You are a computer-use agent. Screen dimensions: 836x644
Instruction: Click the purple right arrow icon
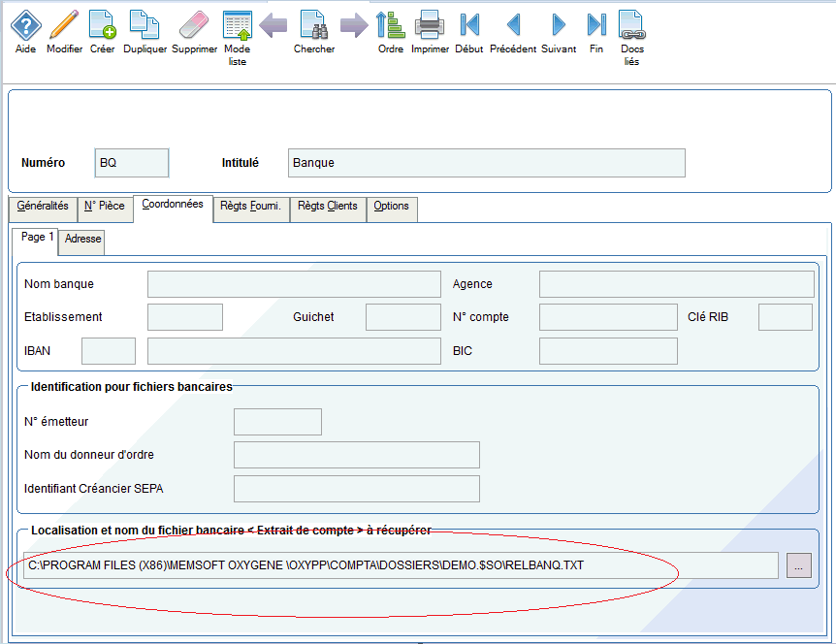click(354, 24)
